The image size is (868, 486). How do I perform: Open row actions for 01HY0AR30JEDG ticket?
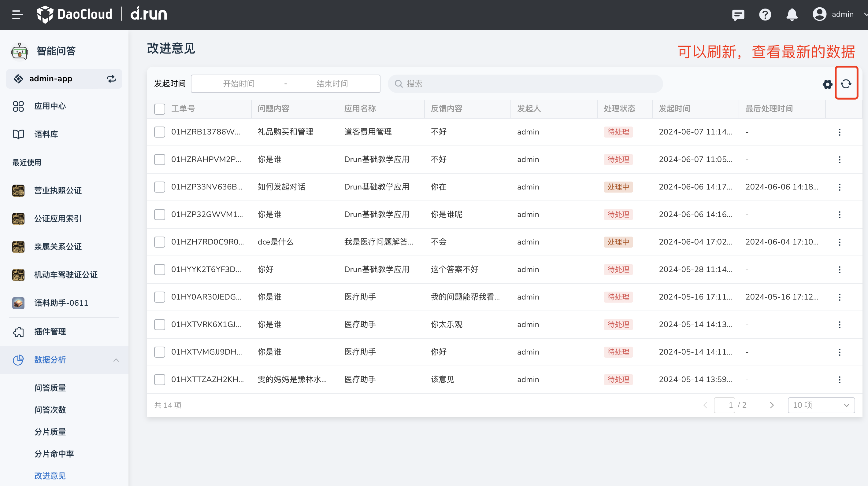(x=839, y=297)
